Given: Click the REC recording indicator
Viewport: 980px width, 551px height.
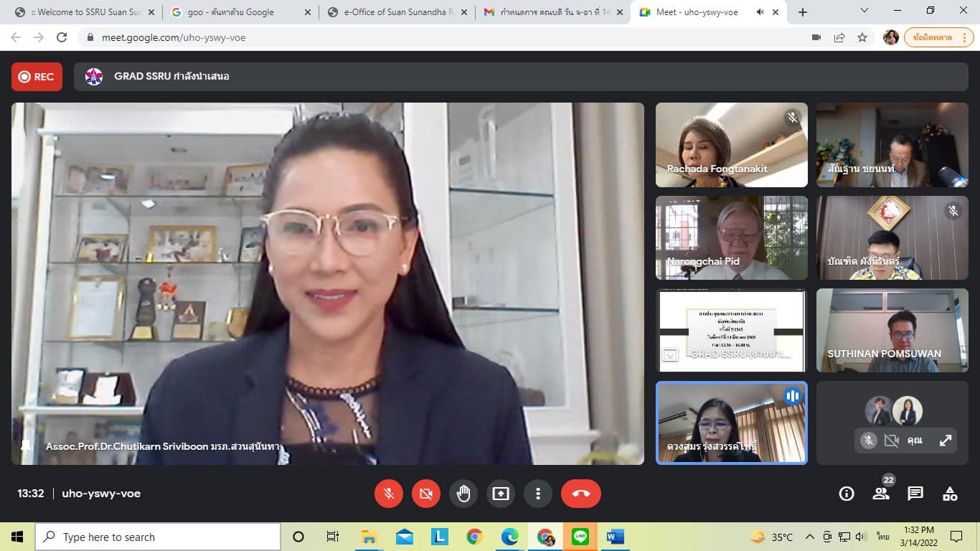Looking at the screenshot, I should [x=37, y=77].
